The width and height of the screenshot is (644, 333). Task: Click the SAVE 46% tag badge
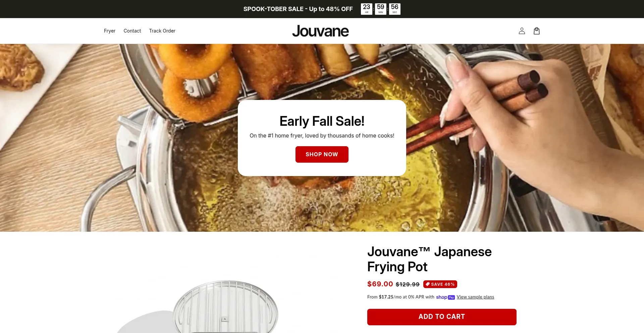(440, 284)
